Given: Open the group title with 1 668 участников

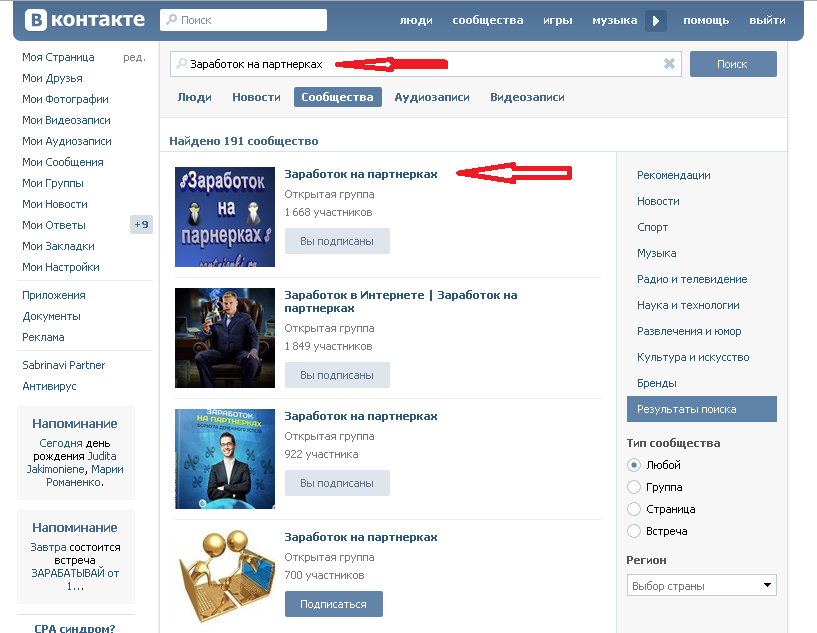Looking at the screenshot, I should pyautogui.click(x=361, y=174).
